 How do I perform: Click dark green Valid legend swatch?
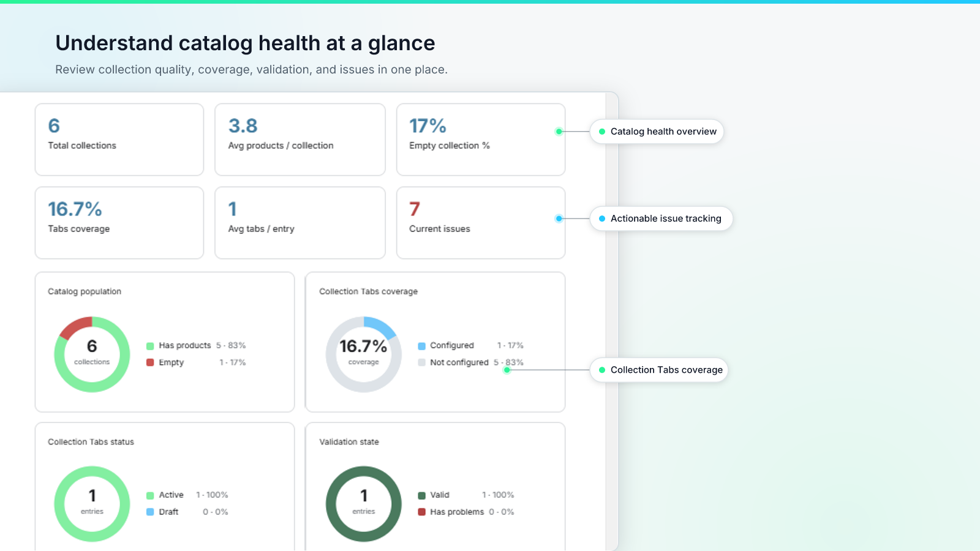tap(421, 495)
